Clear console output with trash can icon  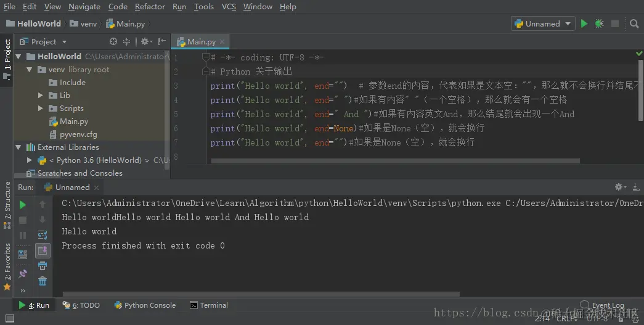tap(43, 281)
